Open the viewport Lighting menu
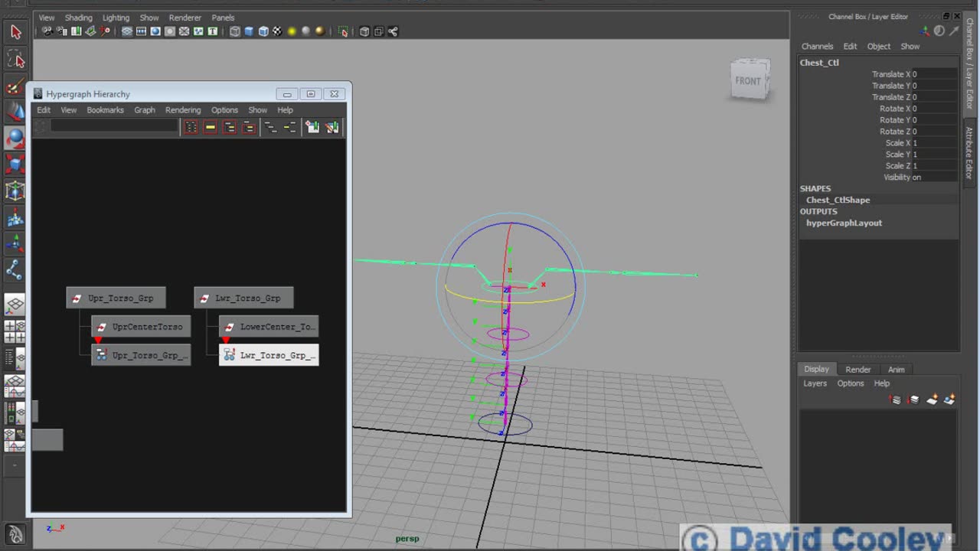This screenshot has width=980, height=551. (x=116, y=18)
